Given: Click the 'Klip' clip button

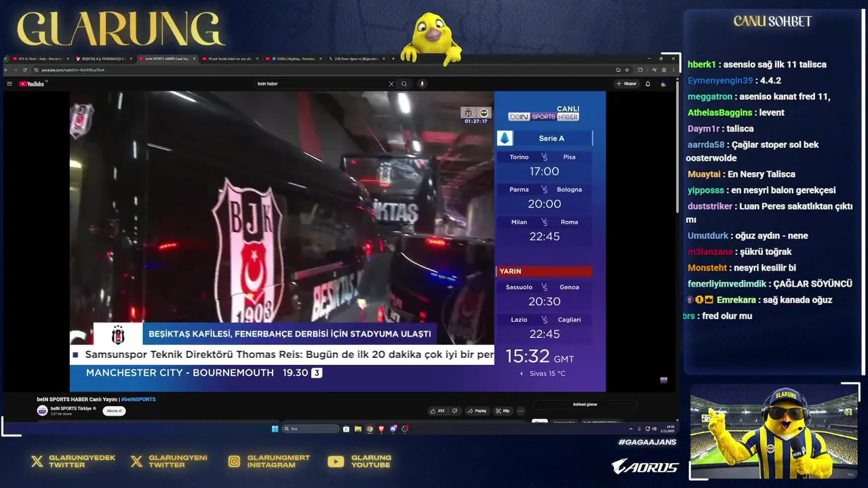Looking at the screenshot, I should pos(502,411).
